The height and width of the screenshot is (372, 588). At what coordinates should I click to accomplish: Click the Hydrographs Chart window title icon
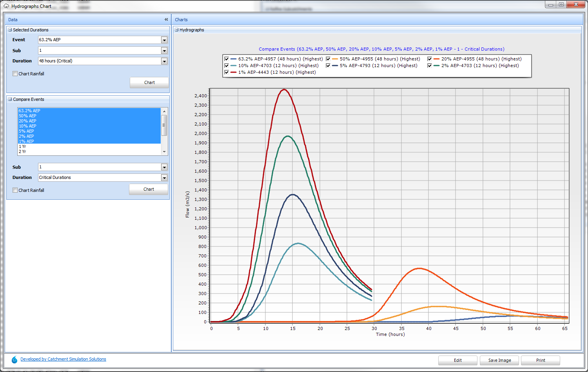pos(6,6)
